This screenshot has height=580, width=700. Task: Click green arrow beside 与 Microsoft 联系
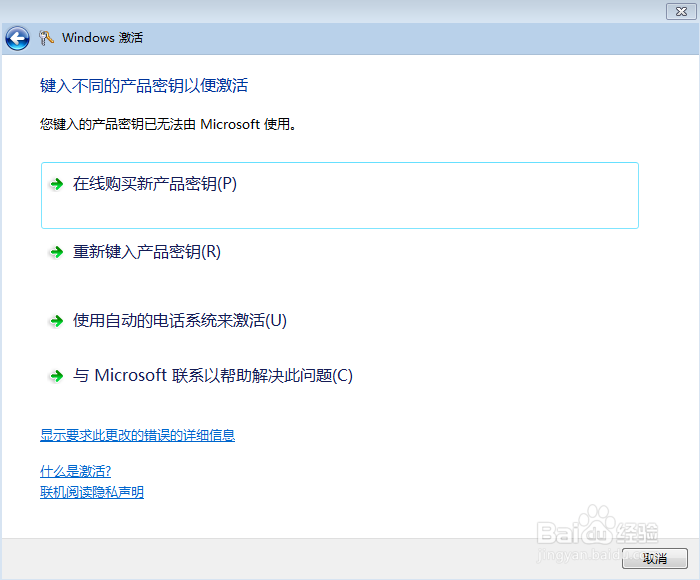click(57, 376)
